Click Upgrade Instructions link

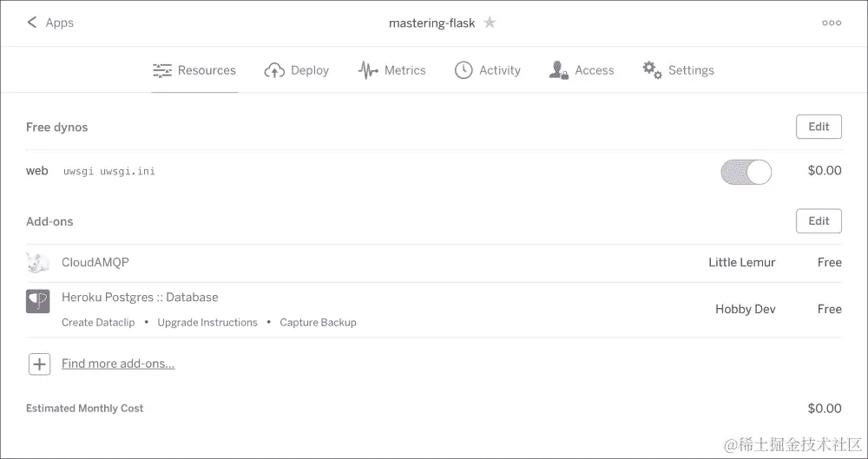click(x=207, y=322)
